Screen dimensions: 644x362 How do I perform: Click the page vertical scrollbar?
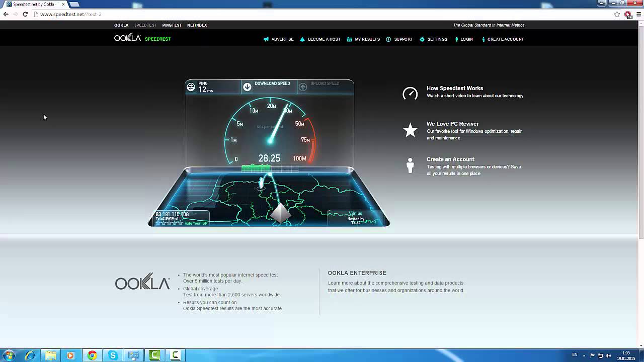pyautogui.click(x=640, y=132)
